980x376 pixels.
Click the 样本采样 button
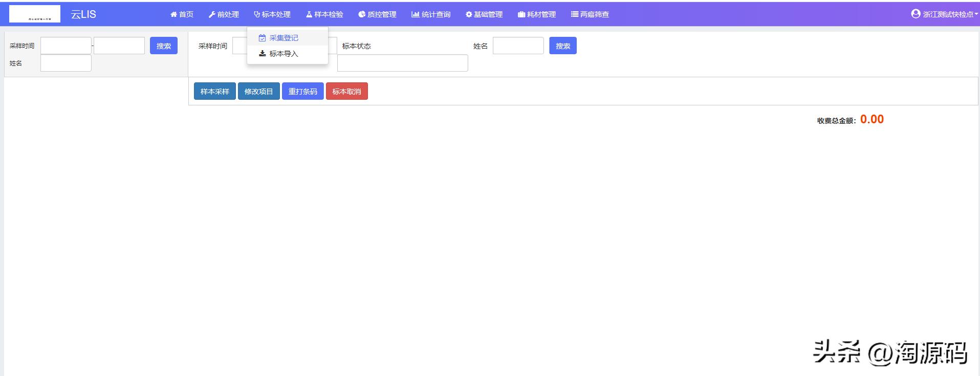tap(215, 91)
